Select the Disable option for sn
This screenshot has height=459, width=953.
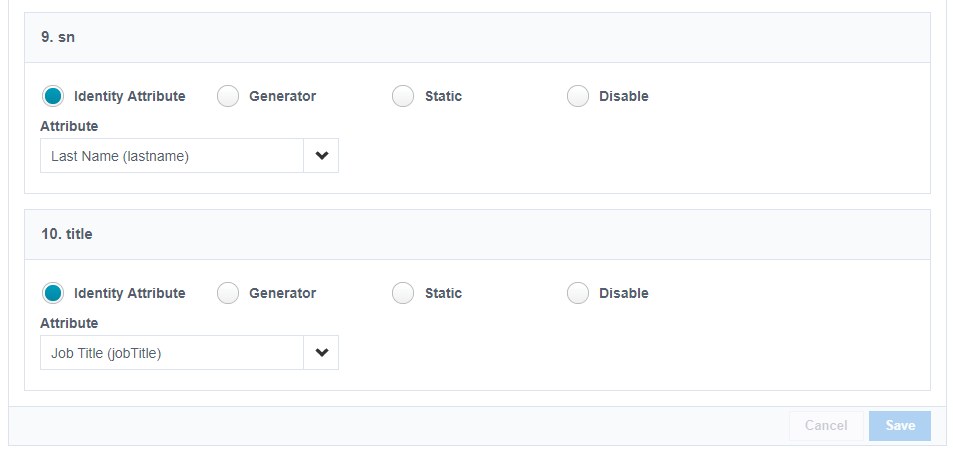578,96
